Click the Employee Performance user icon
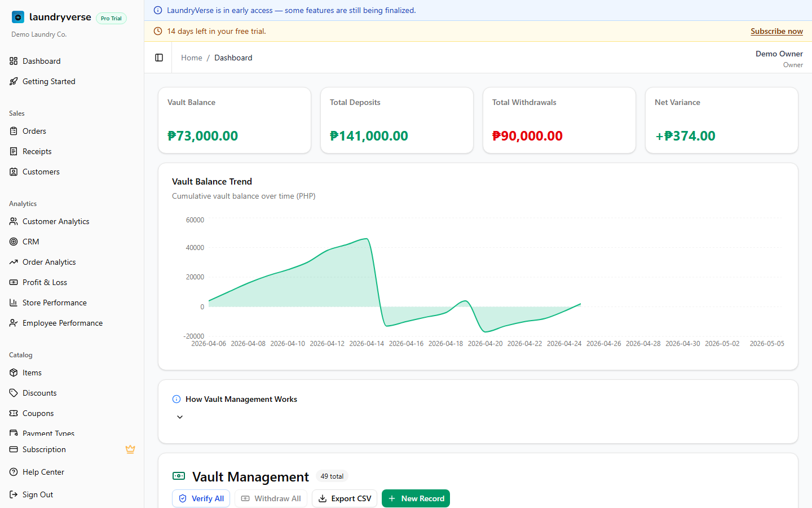The image size is (812, 508). (14, 323)
